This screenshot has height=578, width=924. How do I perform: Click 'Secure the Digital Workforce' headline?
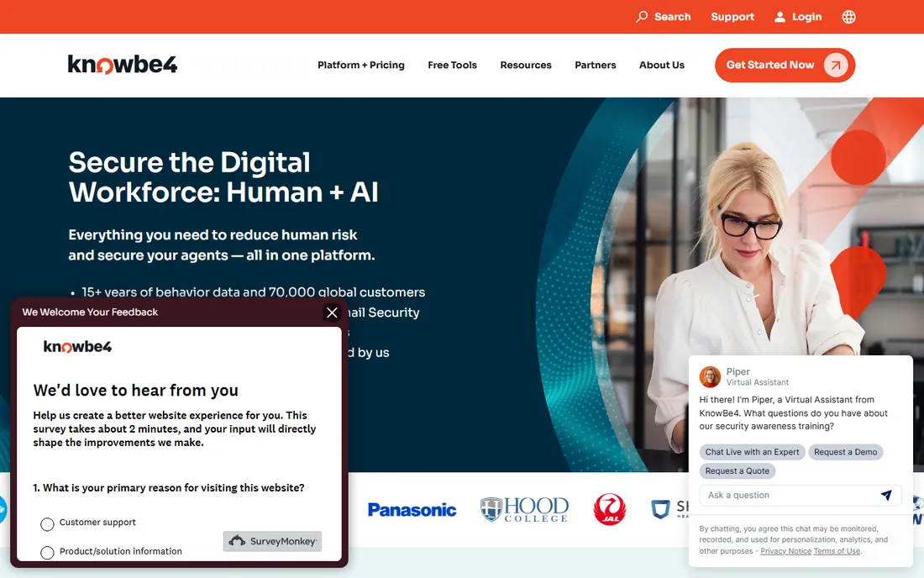coord(223,177)
